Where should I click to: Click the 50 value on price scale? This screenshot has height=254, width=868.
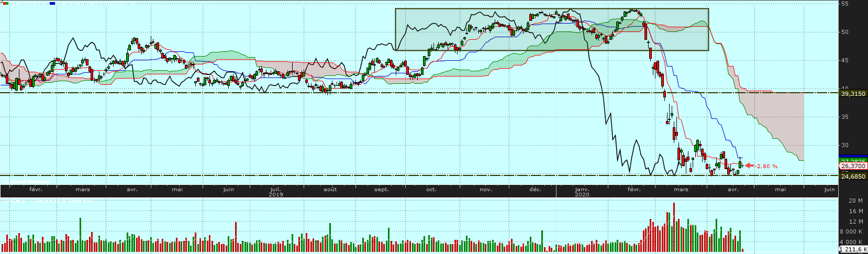844,32
